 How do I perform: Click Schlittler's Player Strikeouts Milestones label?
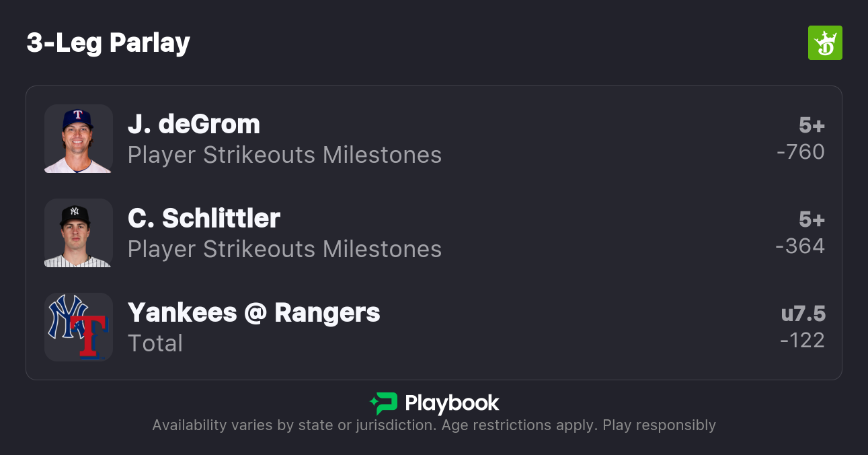point(284,250)
